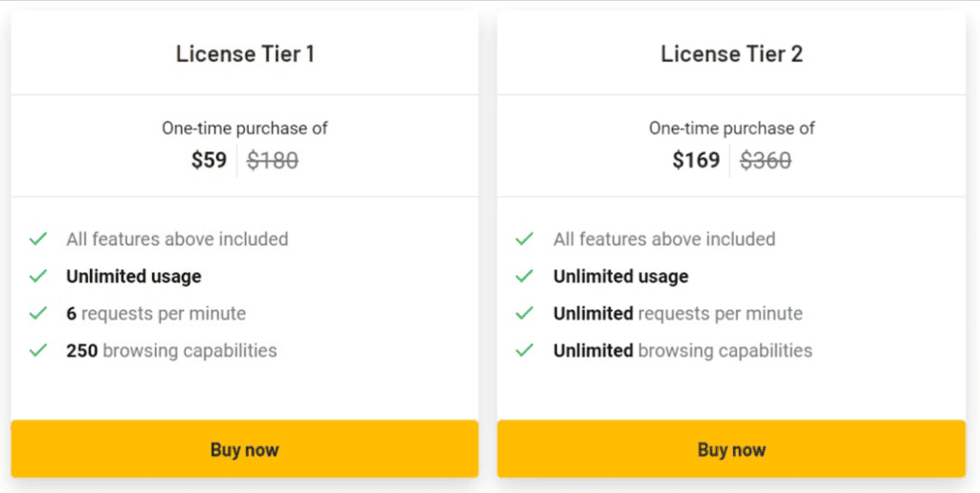Click checkmark beside Tier 1 'All features above included'
The width and height of the screenshot is (980, 493).
(38, 238)
